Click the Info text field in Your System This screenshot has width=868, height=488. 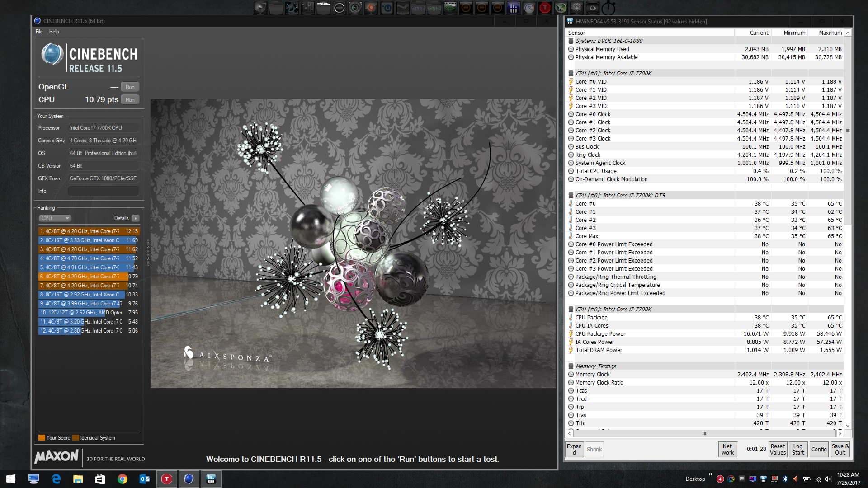click(x=103, y=191)
